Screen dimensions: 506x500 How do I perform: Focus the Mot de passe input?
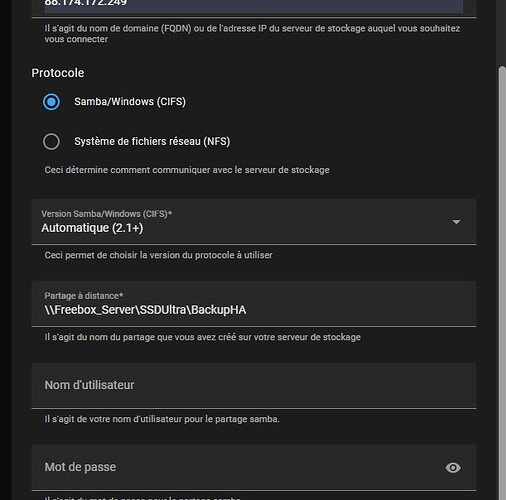[x=254, y=467]
